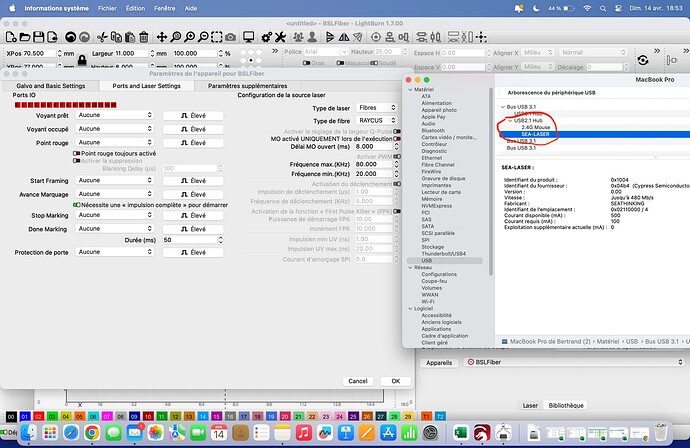This screenshot has height=448, width=690.
Task: Select the T1 orange tool layer swatch
Action: click(426, 416)
